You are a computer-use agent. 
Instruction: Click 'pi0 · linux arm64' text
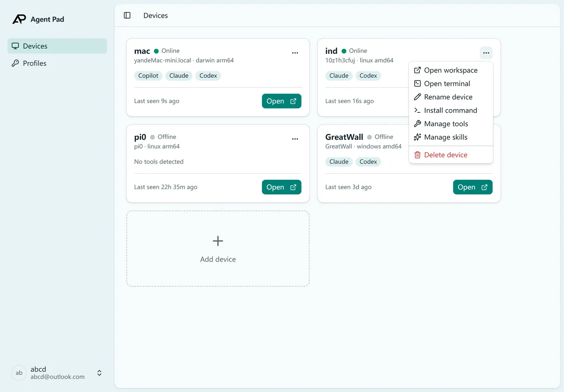point(157,147)
